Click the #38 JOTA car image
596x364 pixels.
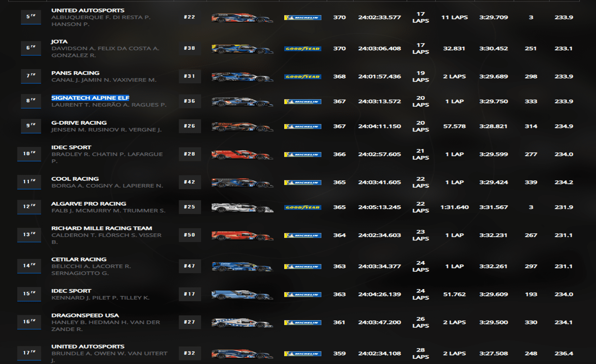click(x=242, y=49)
